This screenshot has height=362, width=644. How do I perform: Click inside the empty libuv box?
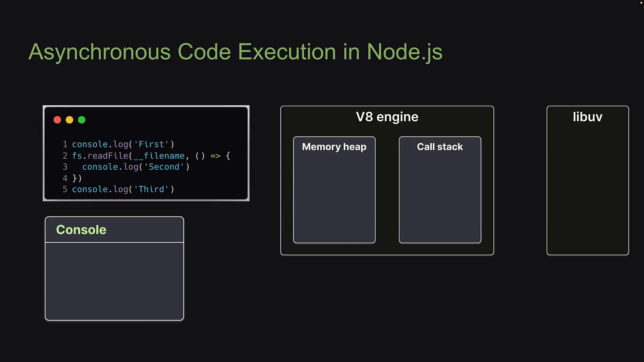click(x=587, y=191)
